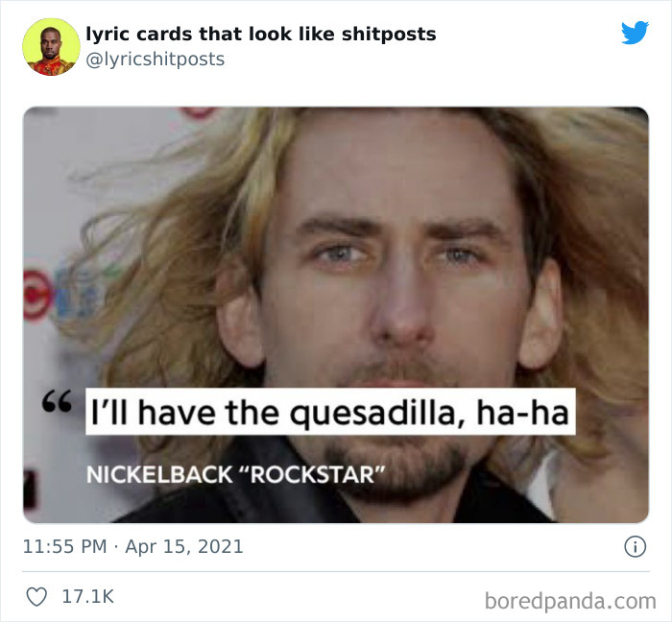This screenshot has width=672, height=622.
Task: Click the Apr 15, 2021 date text
Action: click(184, 546)
